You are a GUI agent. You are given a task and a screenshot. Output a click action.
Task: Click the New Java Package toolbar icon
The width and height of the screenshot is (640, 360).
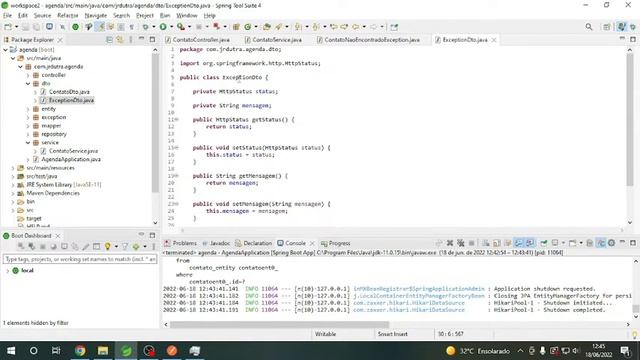point(236,27)
